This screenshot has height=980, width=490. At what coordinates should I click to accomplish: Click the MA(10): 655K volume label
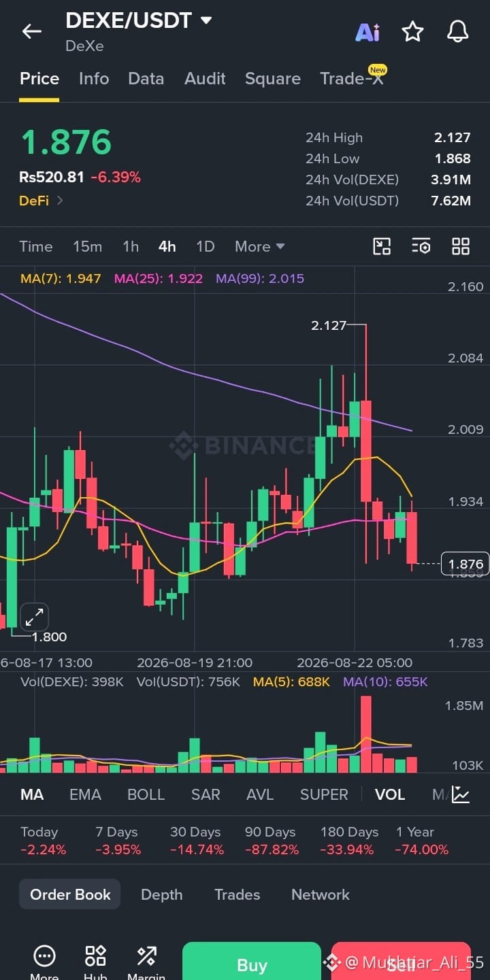385,681
